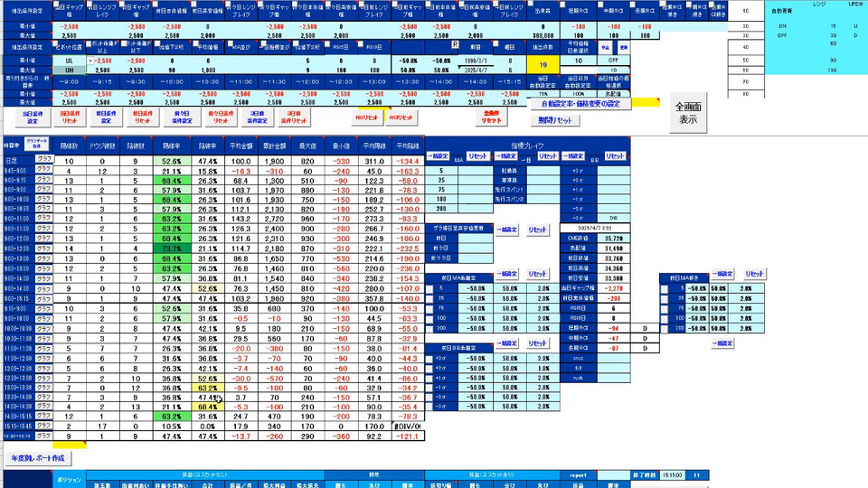868x488 pixels.
Task: Select the 2025/4/7 period end date cell
Action: click(x=476, y=70)
